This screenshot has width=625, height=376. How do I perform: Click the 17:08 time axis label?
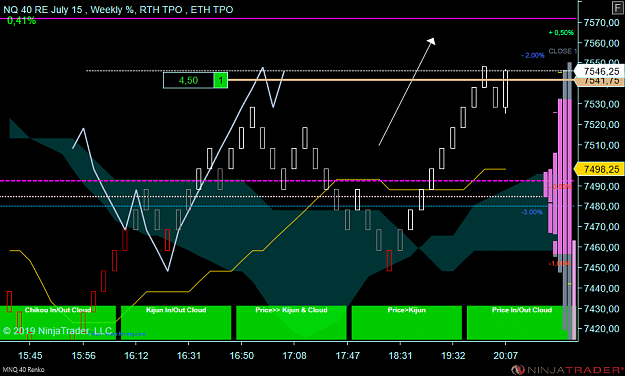(x=294, y=356)
